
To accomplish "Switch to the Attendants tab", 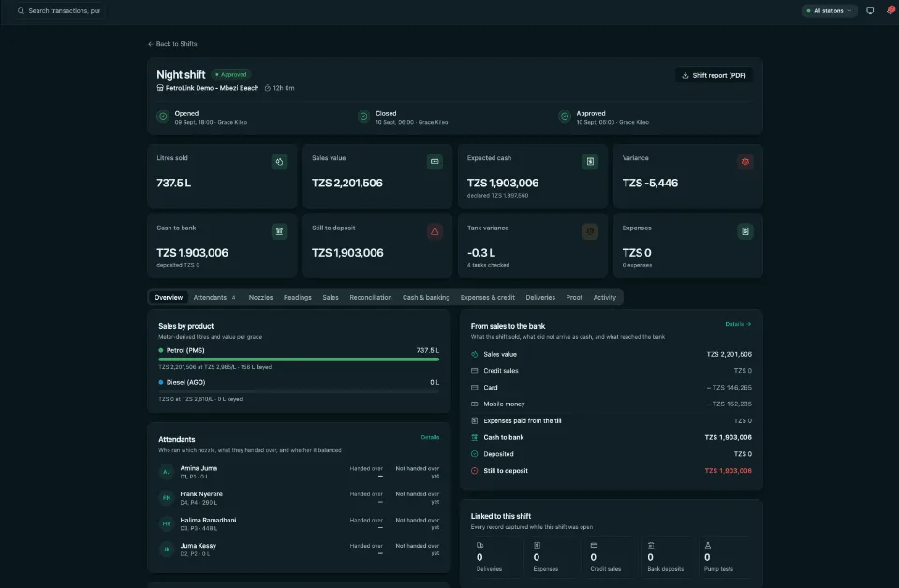I will click(214, 298).
